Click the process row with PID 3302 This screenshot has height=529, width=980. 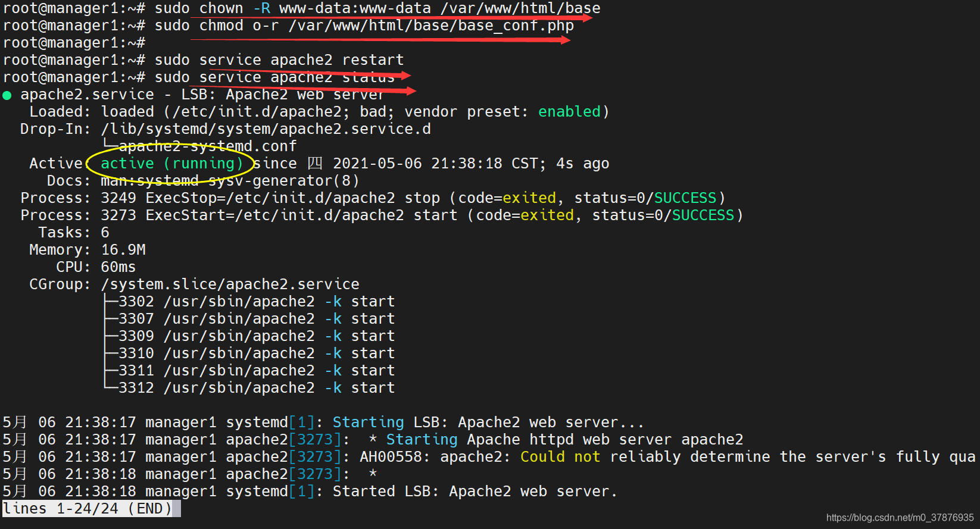click(249, 302)
